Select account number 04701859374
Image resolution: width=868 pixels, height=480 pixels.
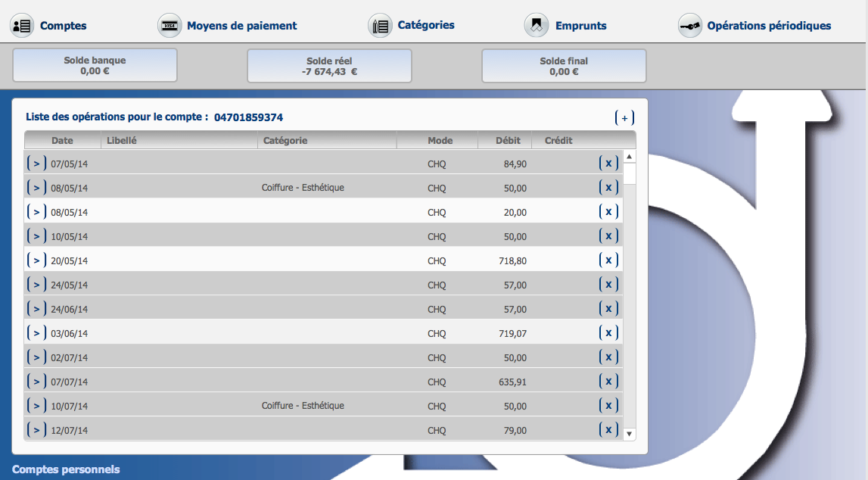click(248, 117)
